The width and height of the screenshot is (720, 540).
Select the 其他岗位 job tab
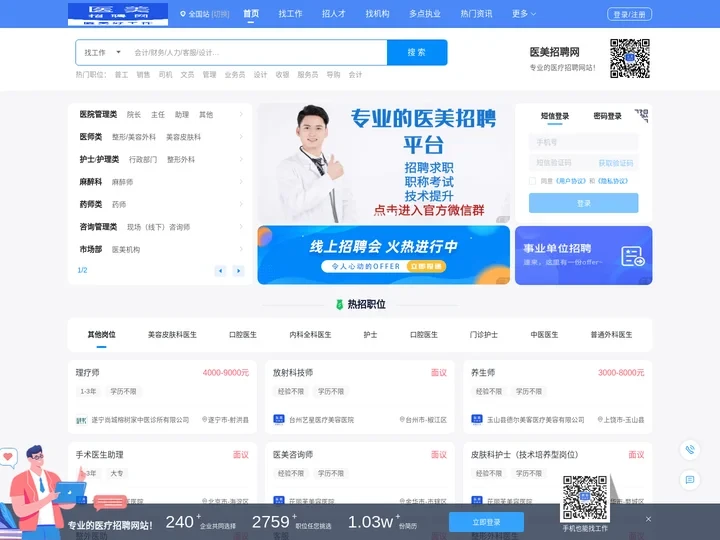[x=101, y=335]
